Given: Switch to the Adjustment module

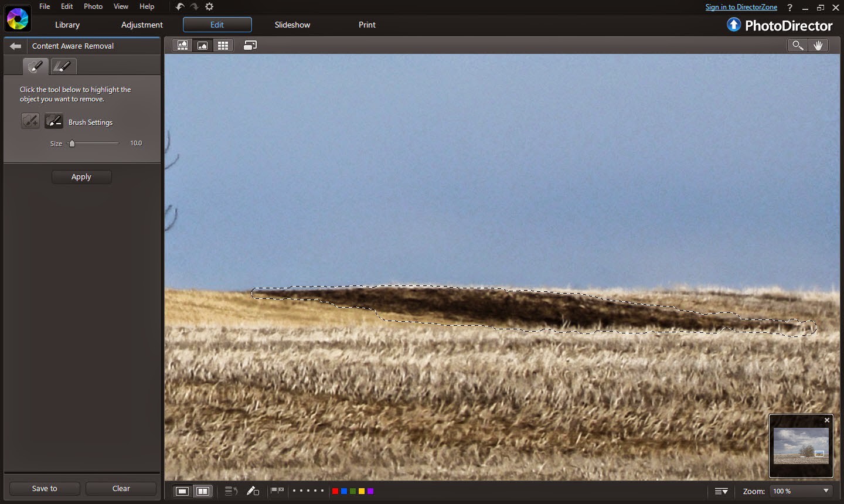Looking at the screenshot, I should (142, 25).
